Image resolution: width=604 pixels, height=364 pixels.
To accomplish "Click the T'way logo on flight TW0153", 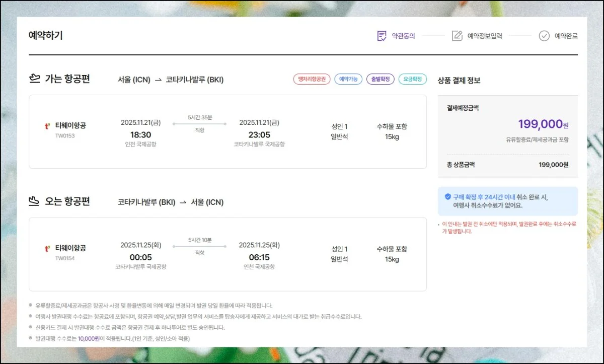I will click(x=47, y=126).
